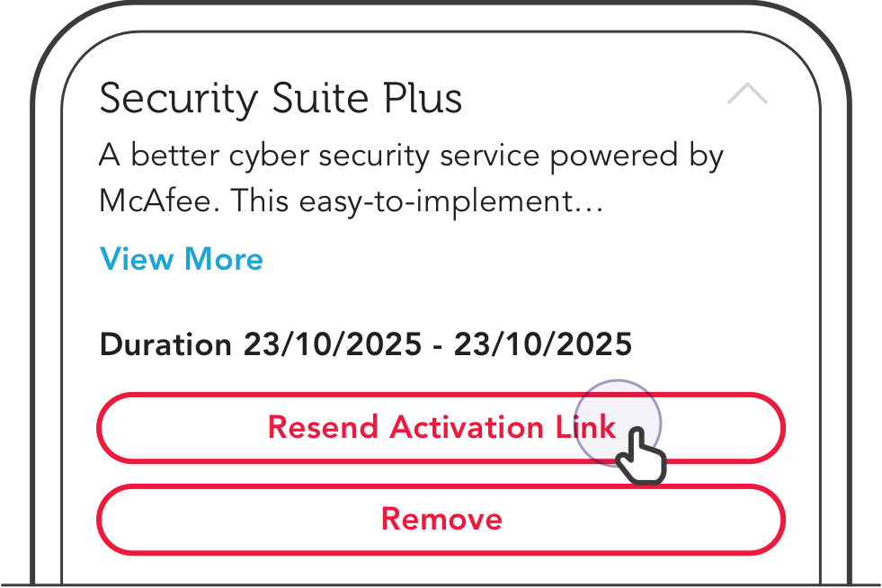The image size is (882, 588).
Task: Select the Security Suite Plus heading
Action: pyautogui.click(x=281, y=99)
